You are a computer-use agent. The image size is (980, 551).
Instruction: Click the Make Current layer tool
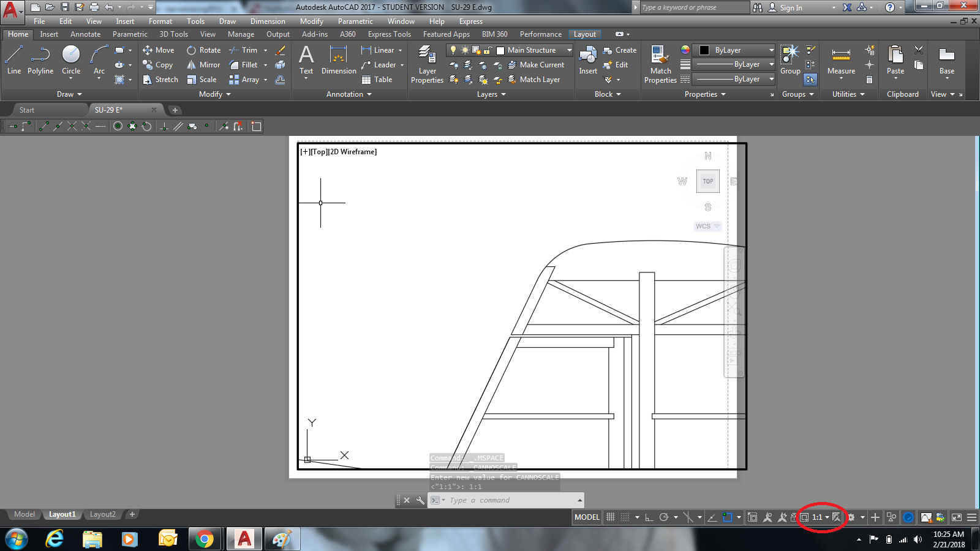pos(536,65)
